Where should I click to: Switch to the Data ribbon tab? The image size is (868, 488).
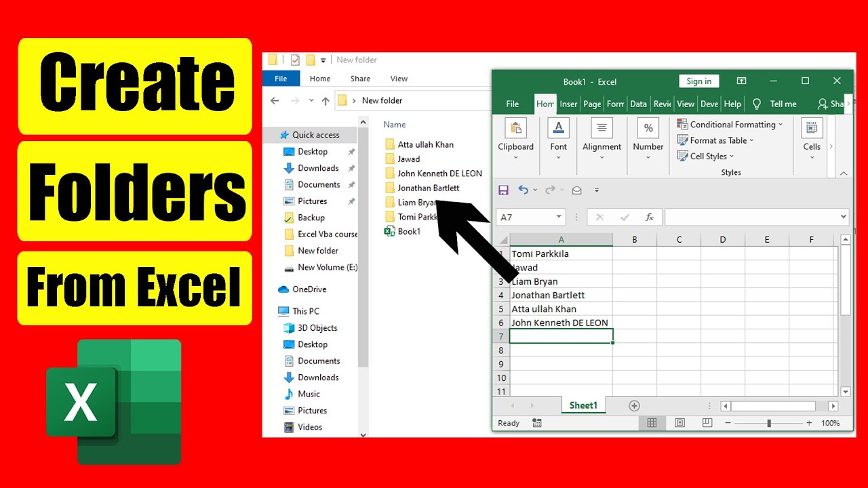point(638,104)
